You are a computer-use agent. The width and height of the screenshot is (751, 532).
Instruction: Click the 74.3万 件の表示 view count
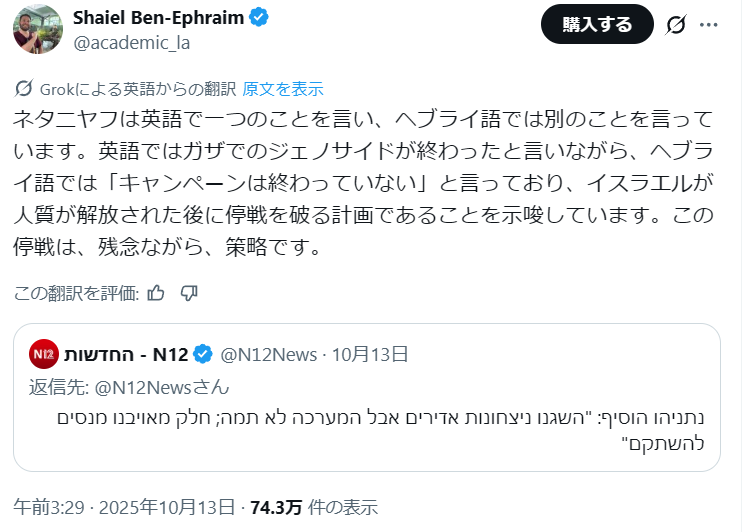coord(316,507)
